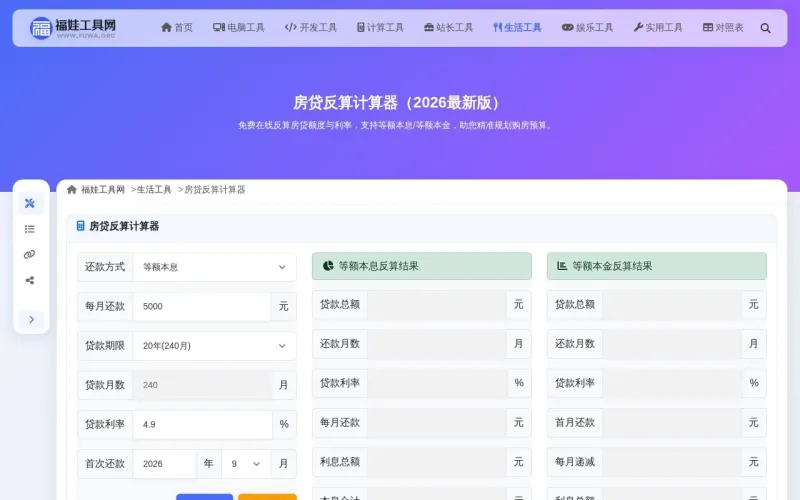
Task: Open the 电脑工具 menu
Action: (239, 28)
